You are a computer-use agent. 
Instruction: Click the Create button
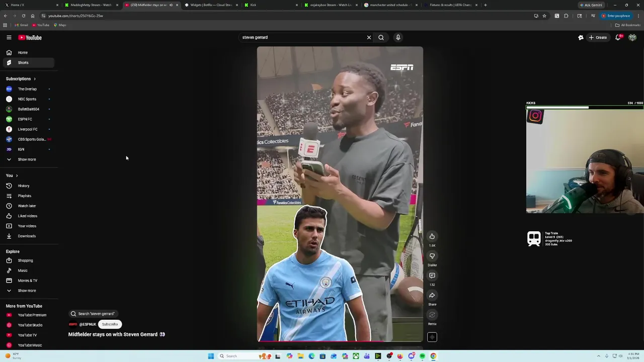(598, 37)
